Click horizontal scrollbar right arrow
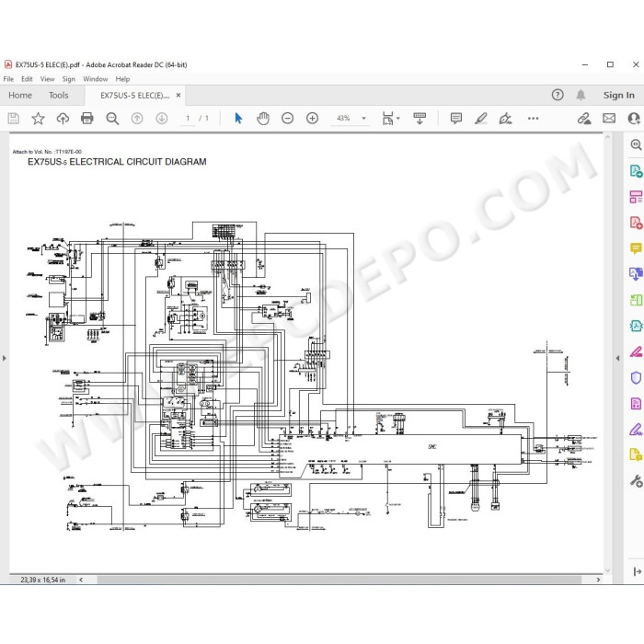The width and height of the screenshot is (644, 644). point(598,580)
